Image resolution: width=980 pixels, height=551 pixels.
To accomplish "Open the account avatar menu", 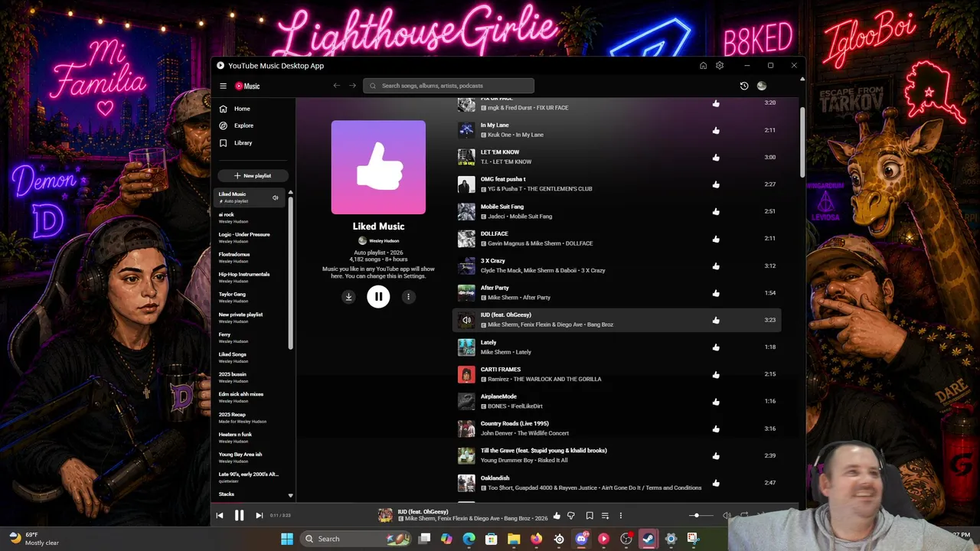I will coord(762,86).
